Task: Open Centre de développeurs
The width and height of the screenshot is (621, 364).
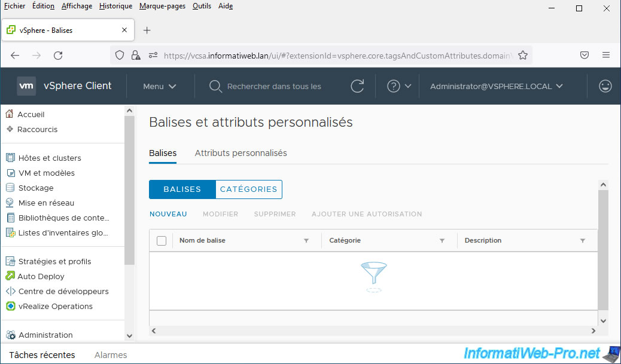Action: pos(63,291)
